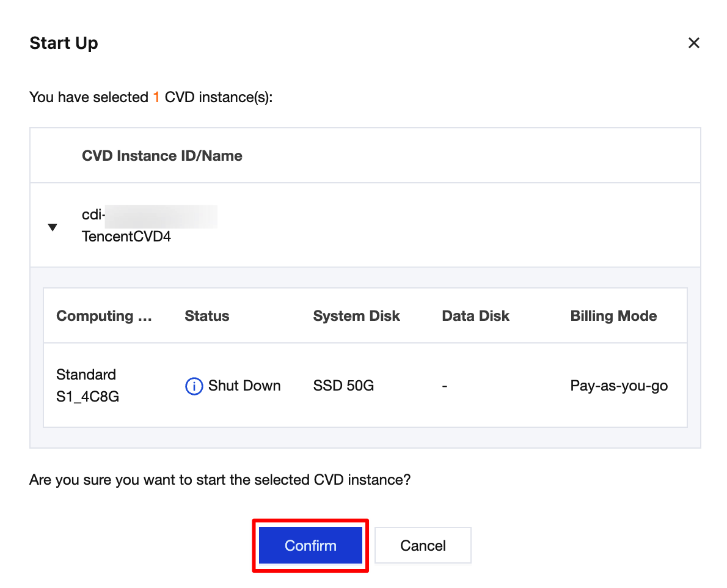The image size is (727, 588).
Task: Close the Start Up dialog
Action: coord(693,43)
